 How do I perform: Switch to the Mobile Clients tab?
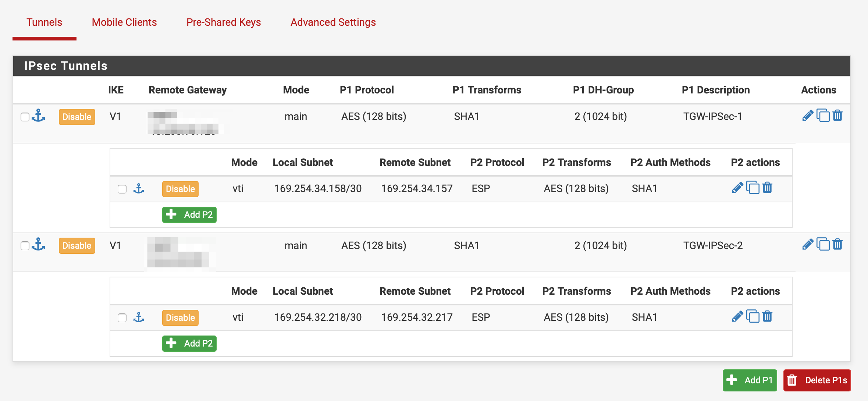(x=124, y=22)
